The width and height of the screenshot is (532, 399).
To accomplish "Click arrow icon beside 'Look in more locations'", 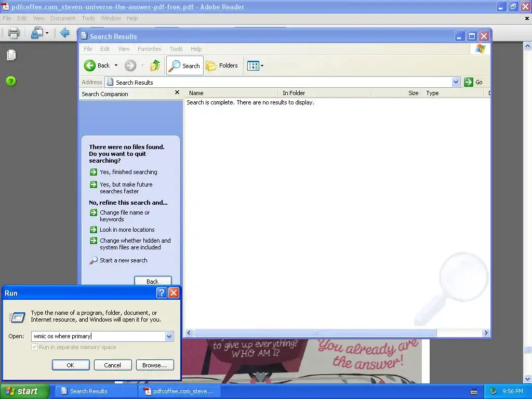I will (x=94, y=230).
